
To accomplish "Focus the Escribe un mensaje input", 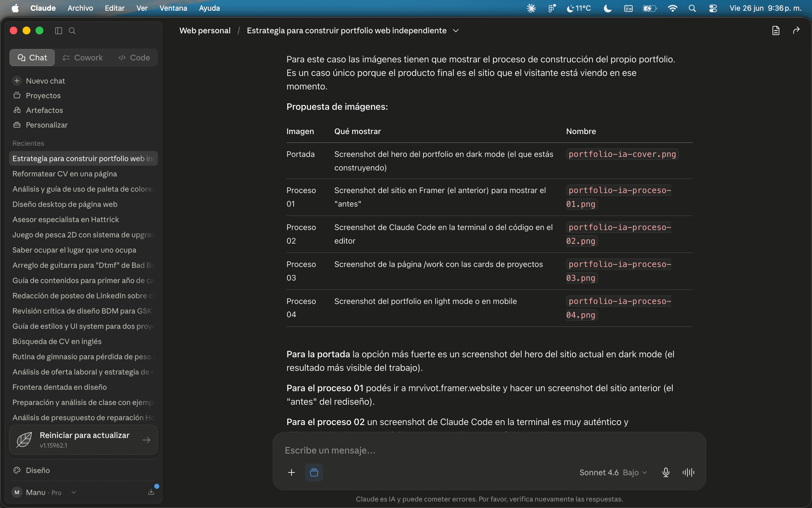I will 489,450.
